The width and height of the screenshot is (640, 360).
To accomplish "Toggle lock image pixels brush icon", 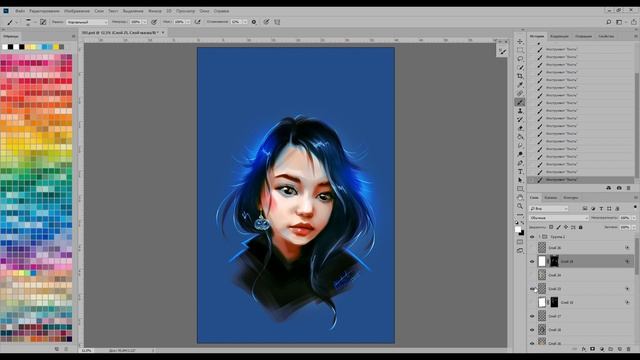I will click(559, 227).
